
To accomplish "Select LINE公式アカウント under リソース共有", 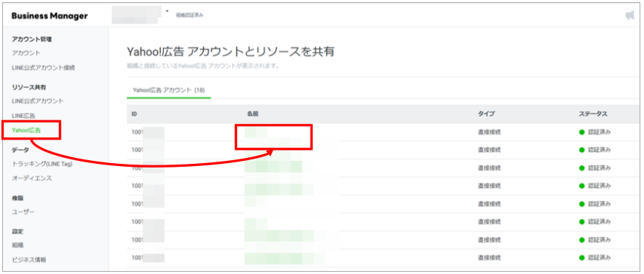I will (x=37, y=101).
